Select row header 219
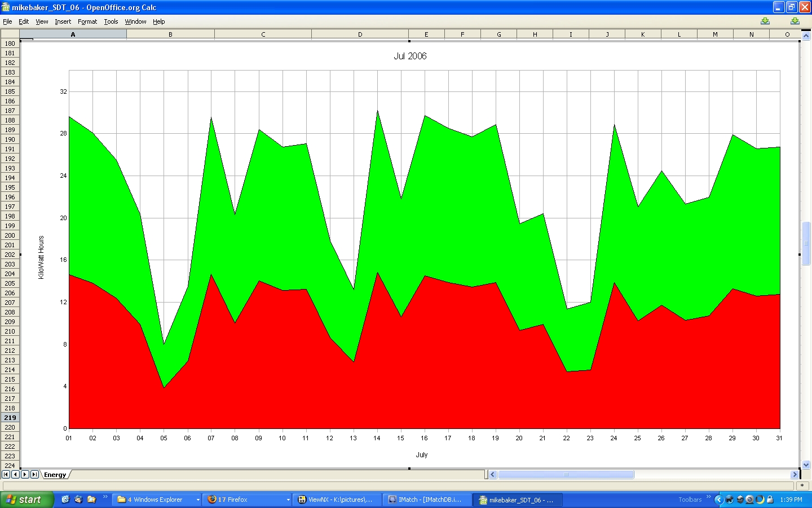This screenshot has width=812, height=508. click(x=10, y=418)
